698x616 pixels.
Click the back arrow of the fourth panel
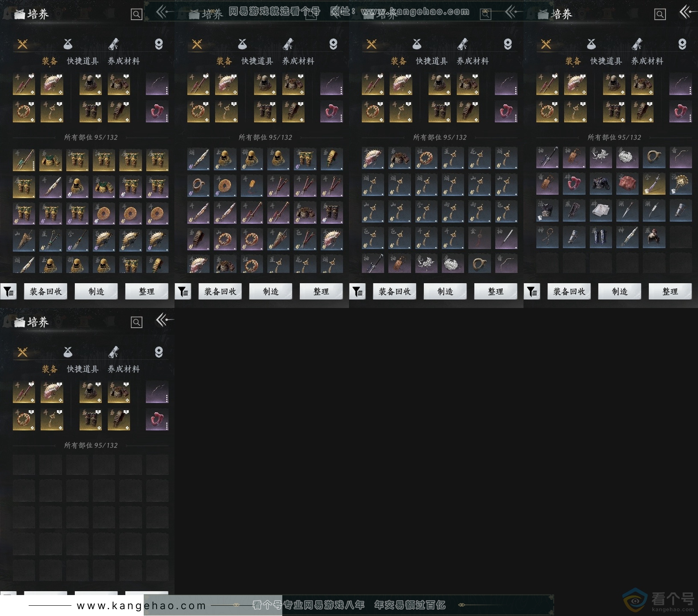(x=688, y=12)
